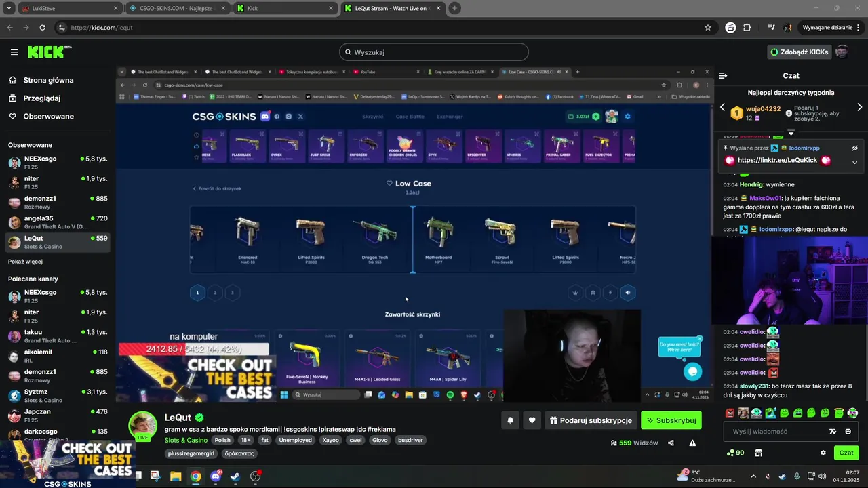Screen dimensions: 868x488
Task: Open browser tab list dropdown
Action: 8,8
